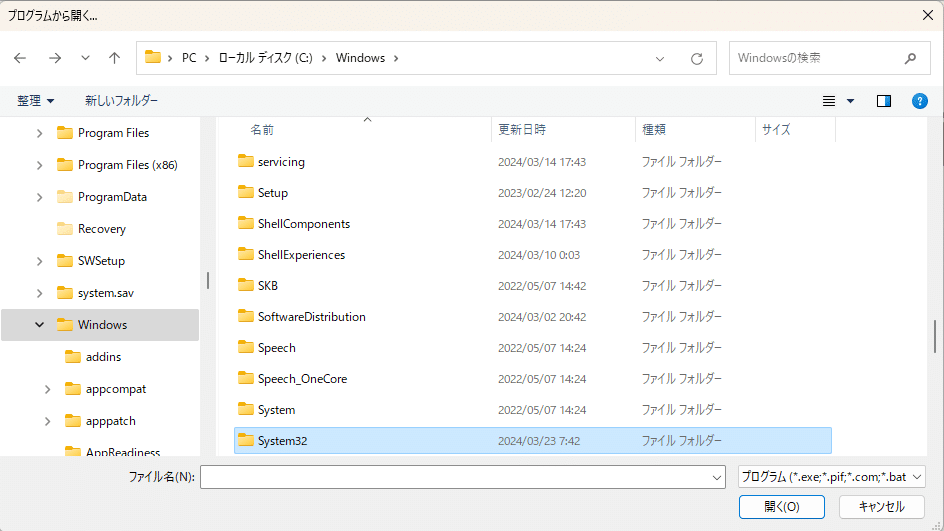The height and width of the screenshot is (531, 944).
Task: Select appcompat folder icon in tree
Action: pos(72,388)
